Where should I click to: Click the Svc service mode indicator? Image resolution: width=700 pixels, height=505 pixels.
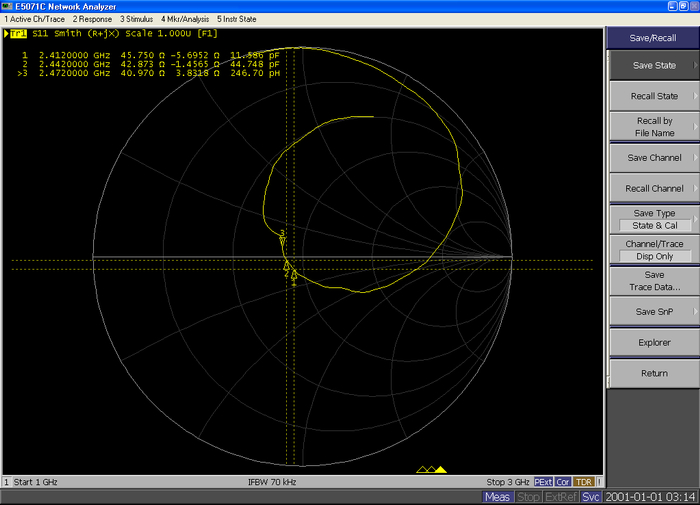click(592, 497)
